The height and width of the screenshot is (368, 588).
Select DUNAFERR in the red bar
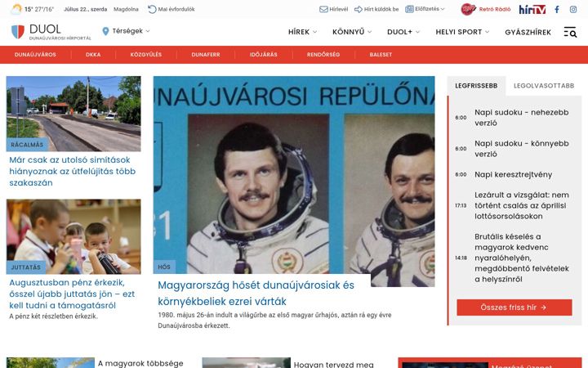206,55
